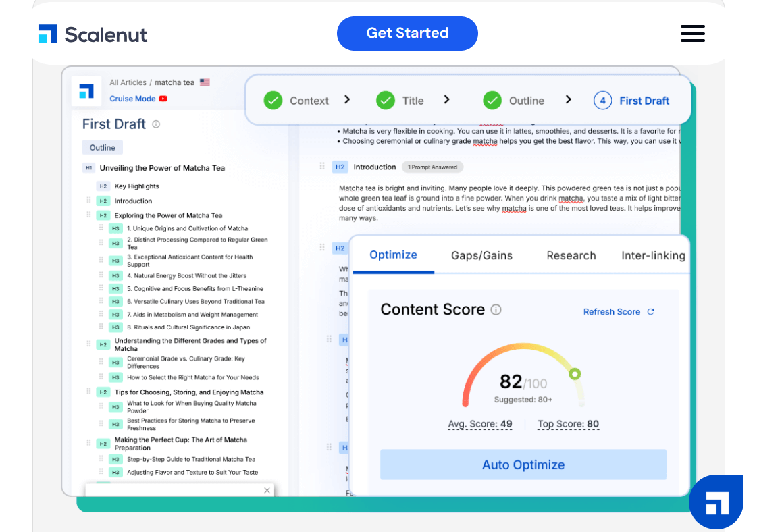The width and height of the screenshot is (757, 532).
Task: Close the popup at bottom of outline panel
Action: tap(267, 491)
